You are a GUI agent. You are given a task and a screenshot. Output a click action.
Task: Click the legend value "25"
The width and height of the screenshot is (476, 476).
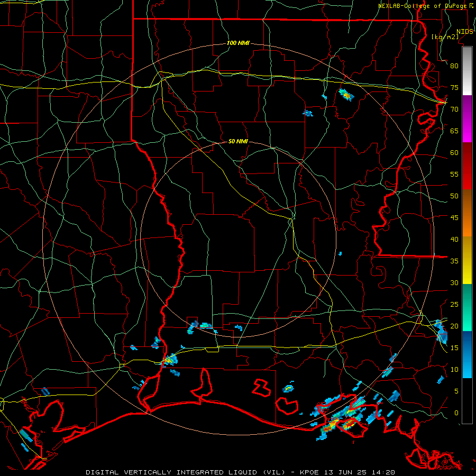pyautogui.click(x=454, y=305)
